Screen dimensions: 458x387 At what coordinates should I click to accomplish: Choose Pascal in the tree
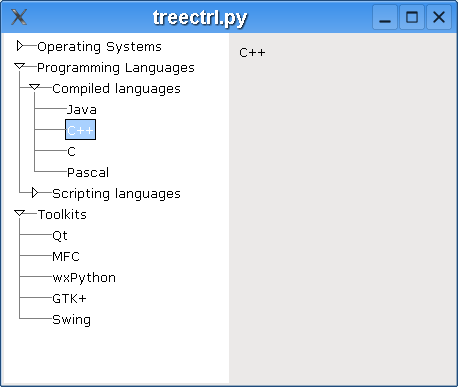pyautogui.click(x=88, y=173)
